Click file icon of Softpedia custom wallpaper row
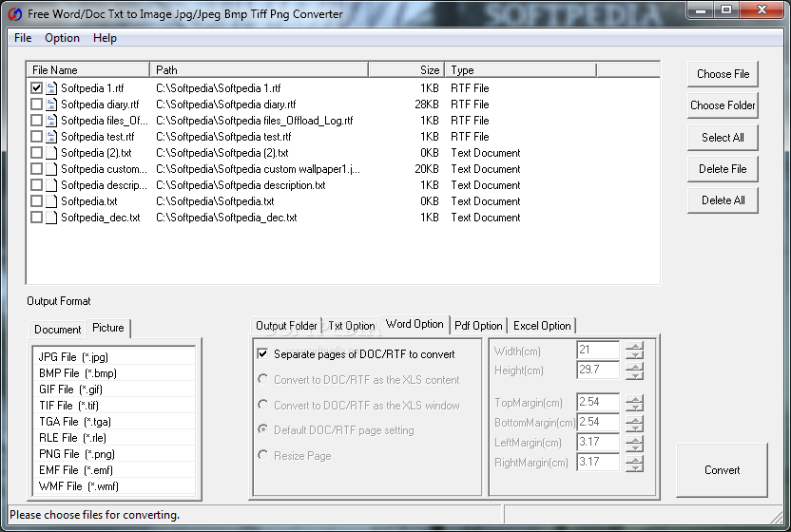791x532 pixels. (x=51, y=169)
